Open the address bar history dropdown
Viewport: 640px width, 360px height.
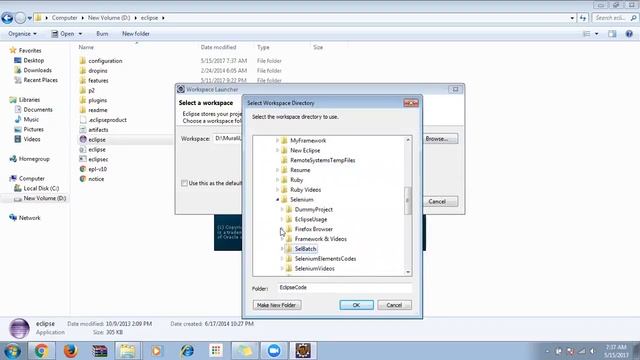click(x=572, y=18)
